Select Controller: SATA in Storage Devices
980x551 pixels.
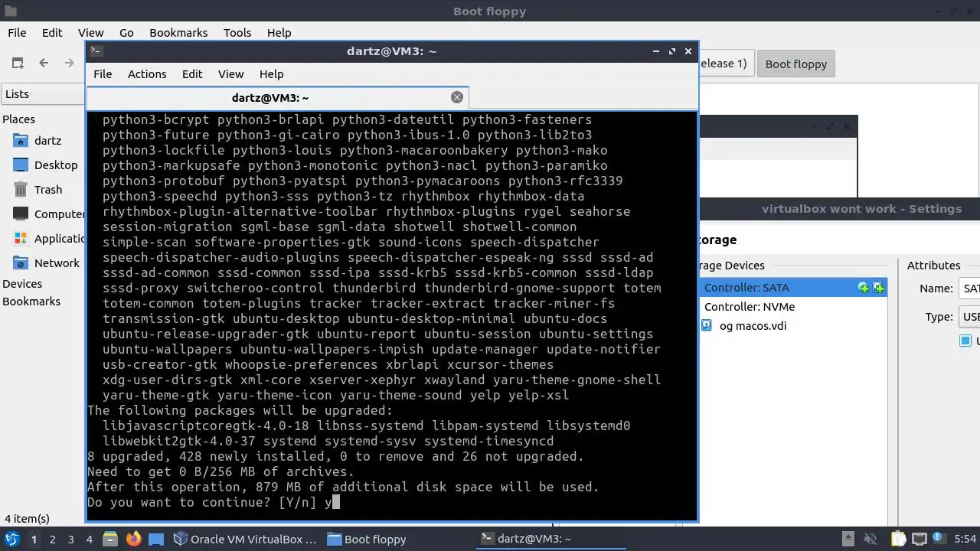(x=792, y=288)
